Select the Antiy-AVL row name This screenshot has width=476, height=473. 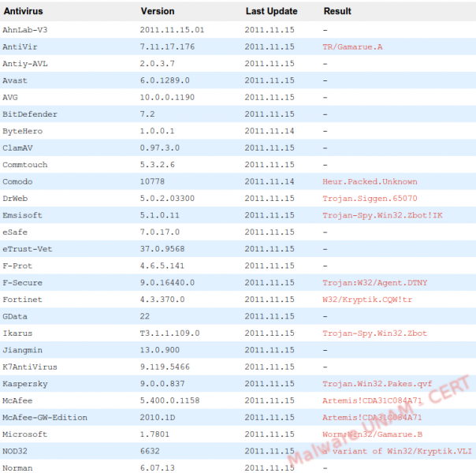pyautogui.click(x=25, y=64)
